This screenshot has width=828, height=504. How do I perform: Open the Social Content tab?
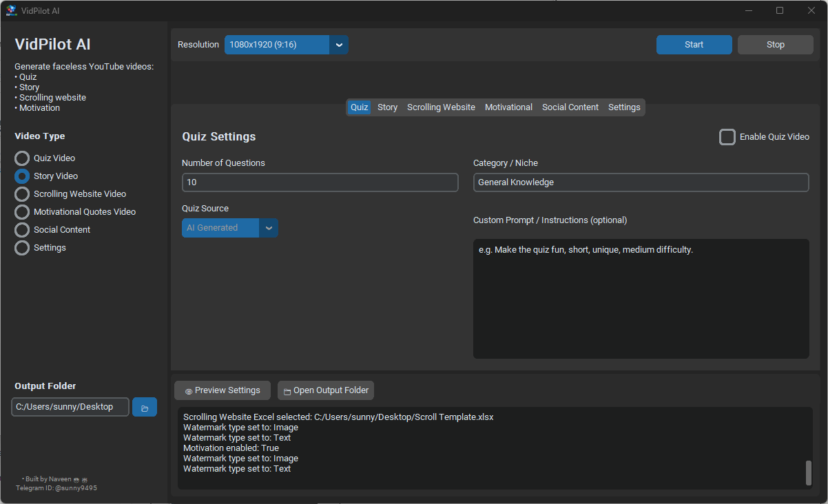pos(570,107)
